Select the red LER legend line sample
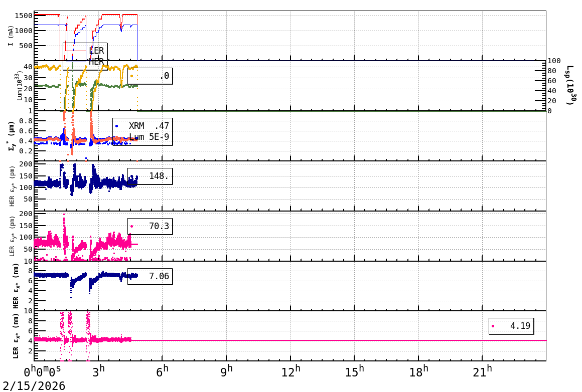582x392 pixels. (75, 51)
